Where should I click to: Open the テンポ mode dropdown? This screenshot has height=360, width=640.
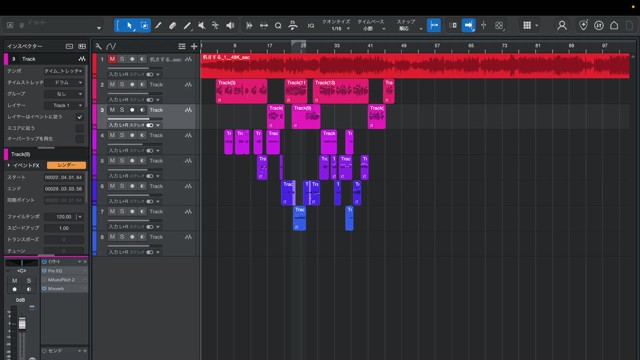pos(63,71)
